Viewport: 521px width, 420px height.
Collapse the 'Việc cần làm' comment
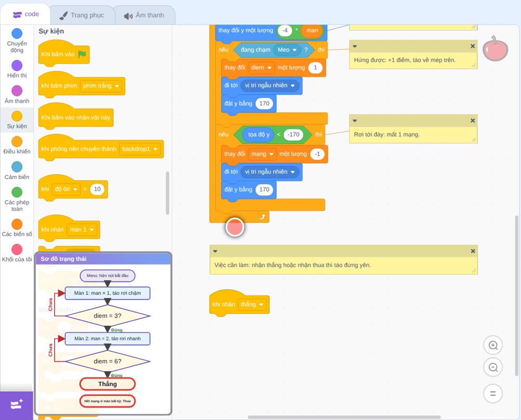point(215,251)
